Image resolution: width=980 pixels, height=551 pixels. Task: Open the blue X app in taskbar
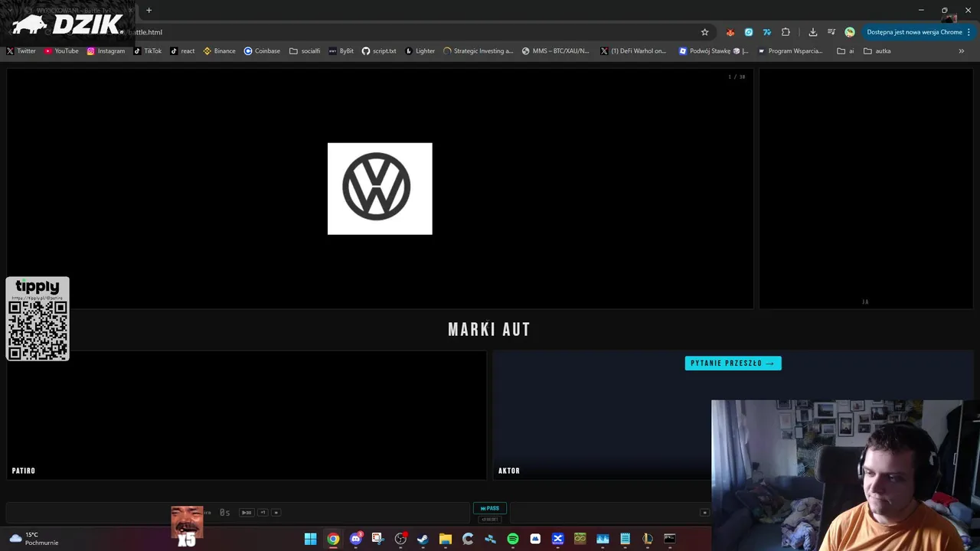coord(557,539)
